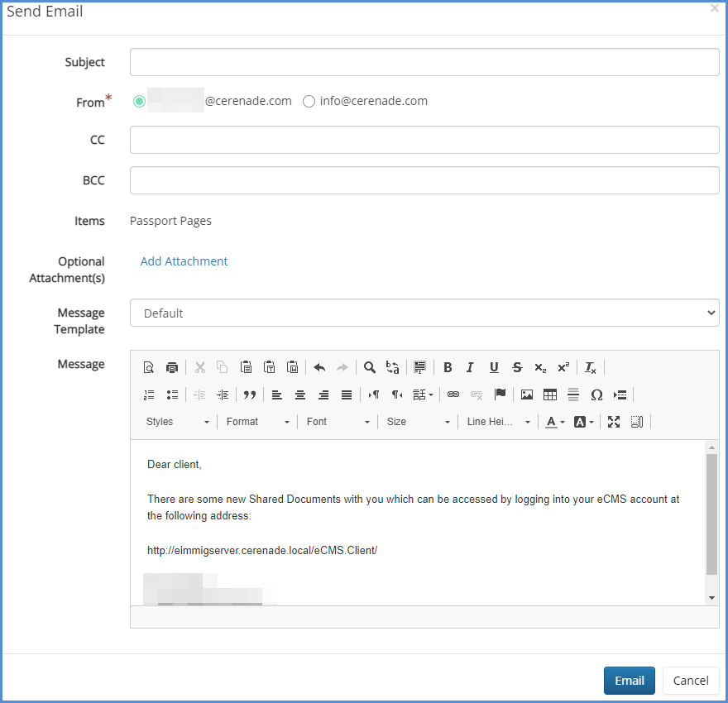
Task: Click the Insert Link chain icon
Action: click(453, 395)
